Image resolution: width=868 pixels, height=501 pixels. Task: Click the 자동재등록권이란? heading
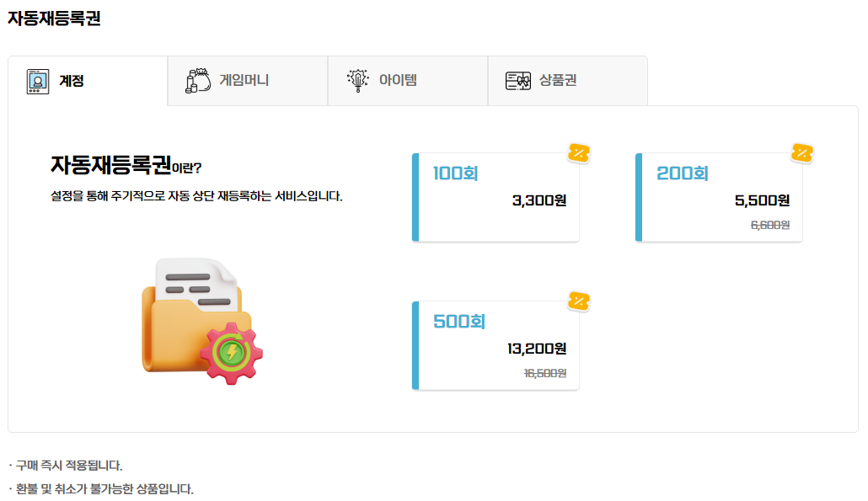point(126,165)
